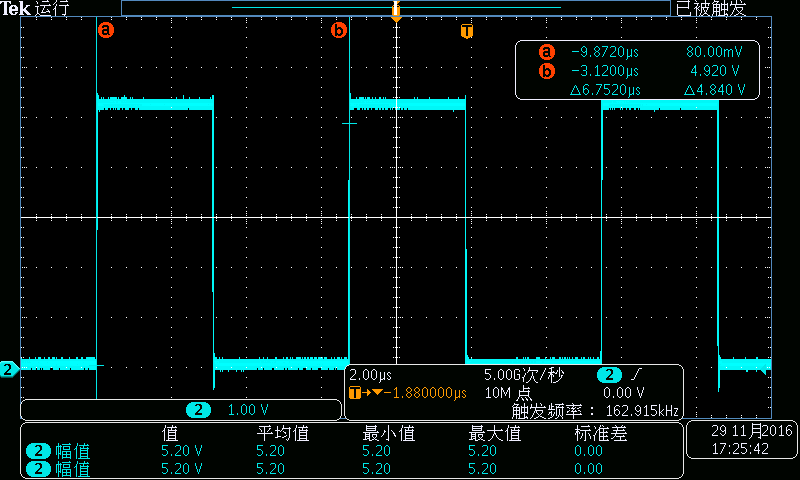This screenshot has height=480, width=800.
Task: Click cursor a marker at top of graticule
Action: [x=106, y=30]
